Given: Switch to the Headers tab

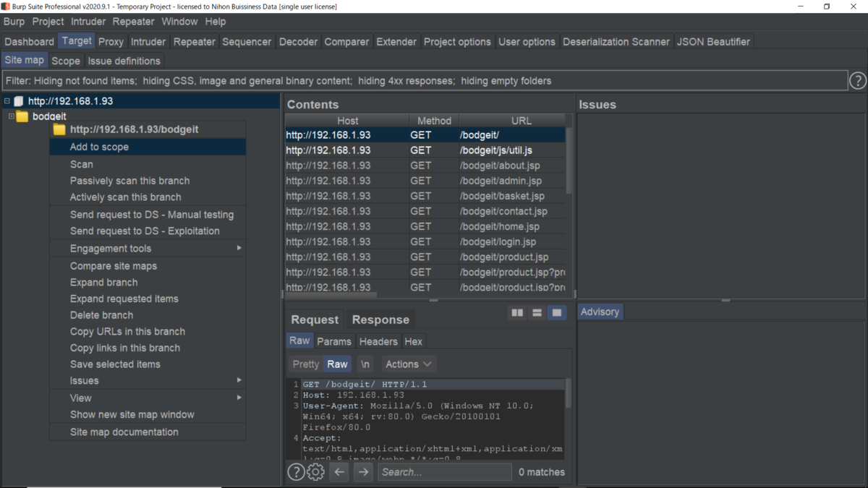Looking at the screenshot, I should click(378, 341).
